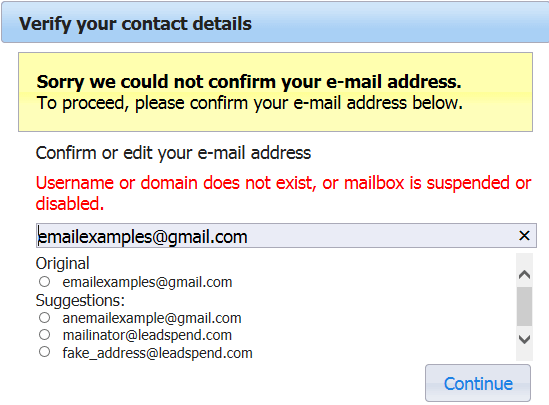Click the anemailexample@gmail.com suggestion text
Image resolution: width=549 pixels, height=405 pixels.
(x=152, y=318)
